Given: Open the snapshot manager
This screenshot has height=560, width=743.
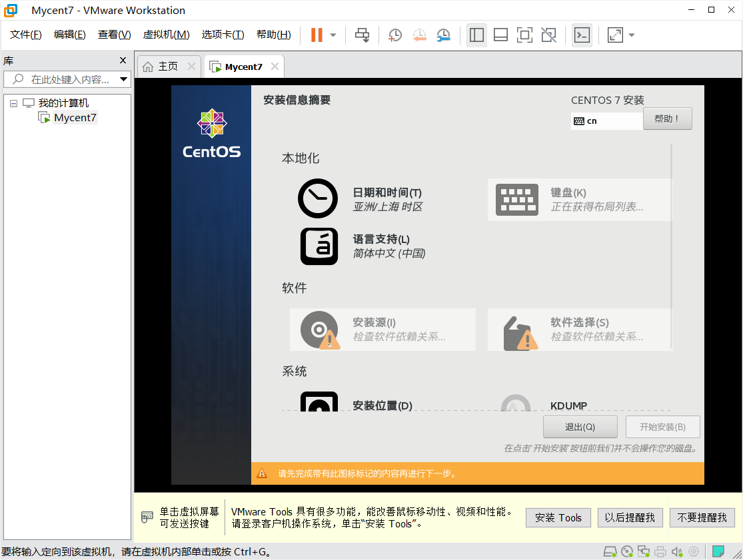Looking at the screenshot, I should pyautogui.click(x=444, y=35).
